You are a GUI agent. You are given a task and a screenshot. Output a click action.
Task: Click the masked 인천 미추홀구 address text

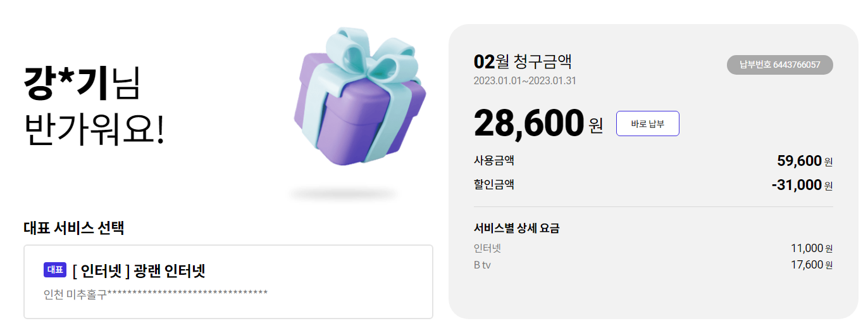[x=156, y=293]
